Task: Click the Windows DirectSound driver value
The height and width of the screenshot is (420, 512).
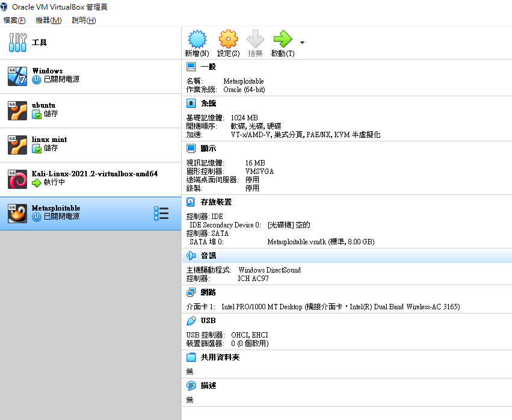Action: pos(270,270)
